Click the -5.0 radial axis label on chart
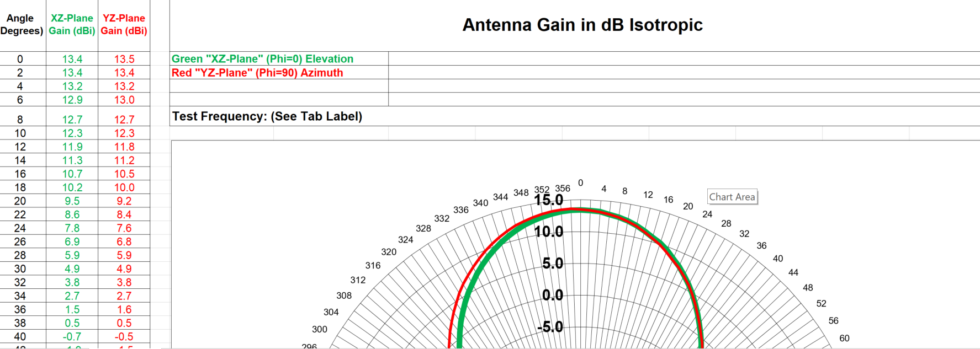 click(x=550, y=327)
